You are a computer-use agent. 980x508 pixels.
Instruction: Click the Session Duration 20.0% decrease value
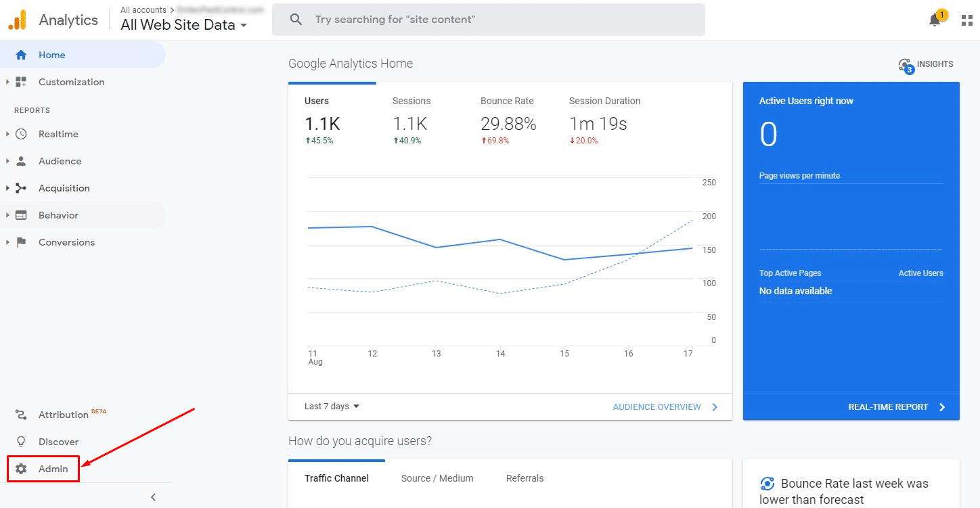point(583,141)
